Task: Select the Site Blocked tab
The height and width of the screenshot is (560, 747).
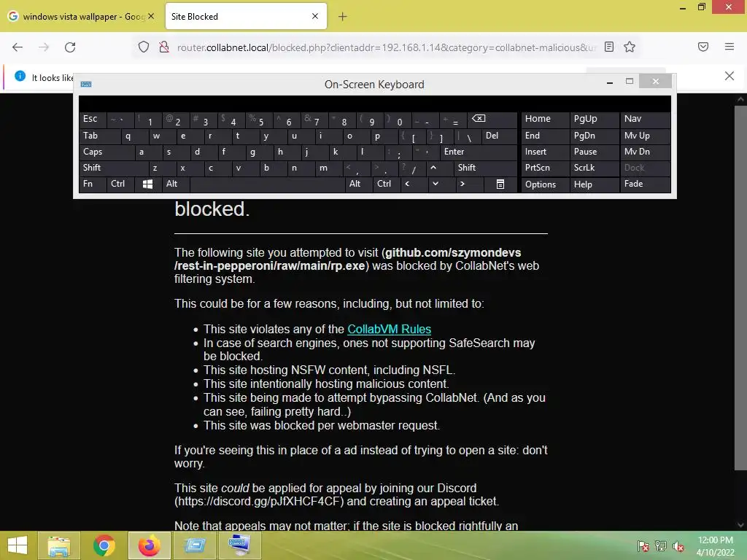Action: [246, 16]
